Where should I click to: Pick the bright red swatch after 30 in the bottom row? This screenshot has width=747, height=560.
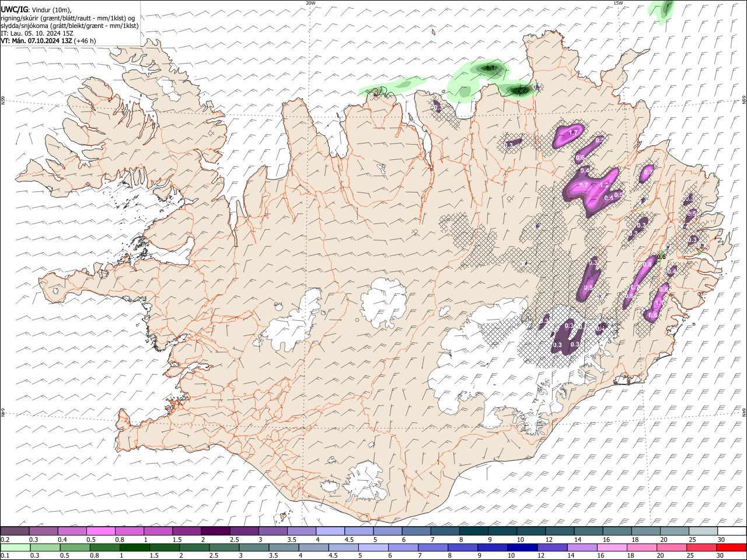(x=731, y=548)
